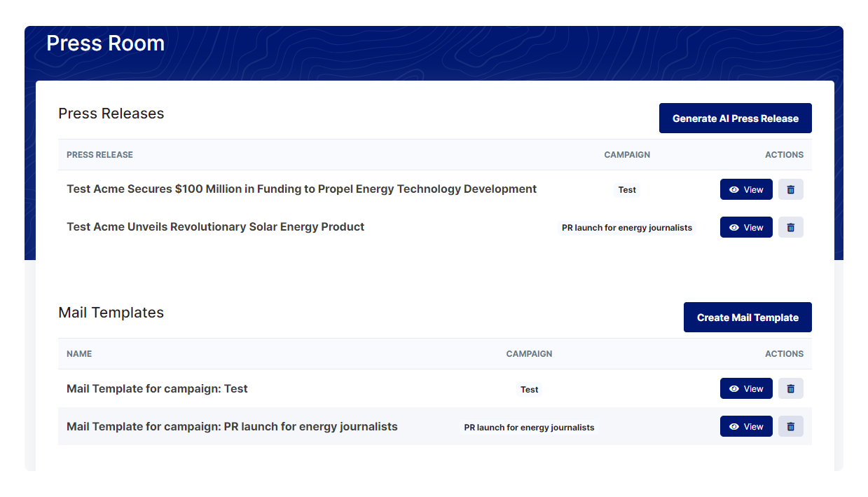This screenshot has width=868, height=497.
Task: View the Solar Energy Product press release
Action: click(x=746, y=227)
